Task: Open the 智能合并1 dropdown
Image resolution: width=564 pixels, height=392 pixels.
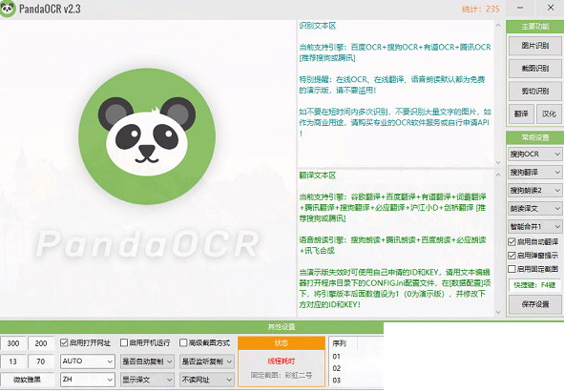Action: pos(534,227)
